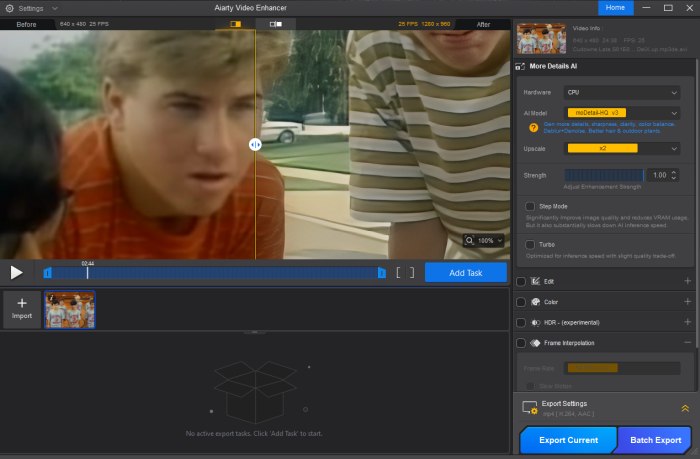
Task: Click the Export Current button
Action: click(x=568, y=440)
